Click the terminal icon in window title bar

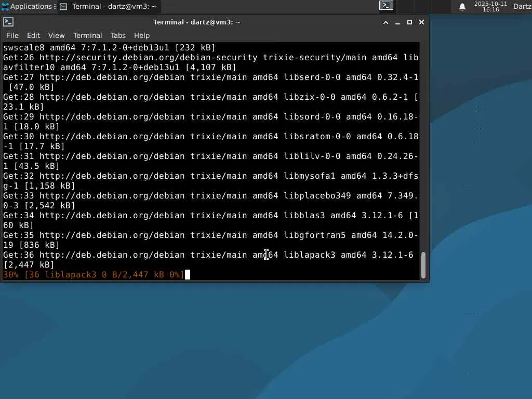(x=8, y=22)
